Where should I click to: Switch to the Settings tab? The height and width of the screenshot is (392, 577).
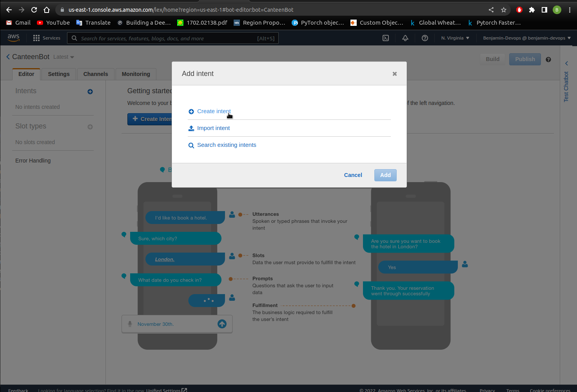click(59, 74)
